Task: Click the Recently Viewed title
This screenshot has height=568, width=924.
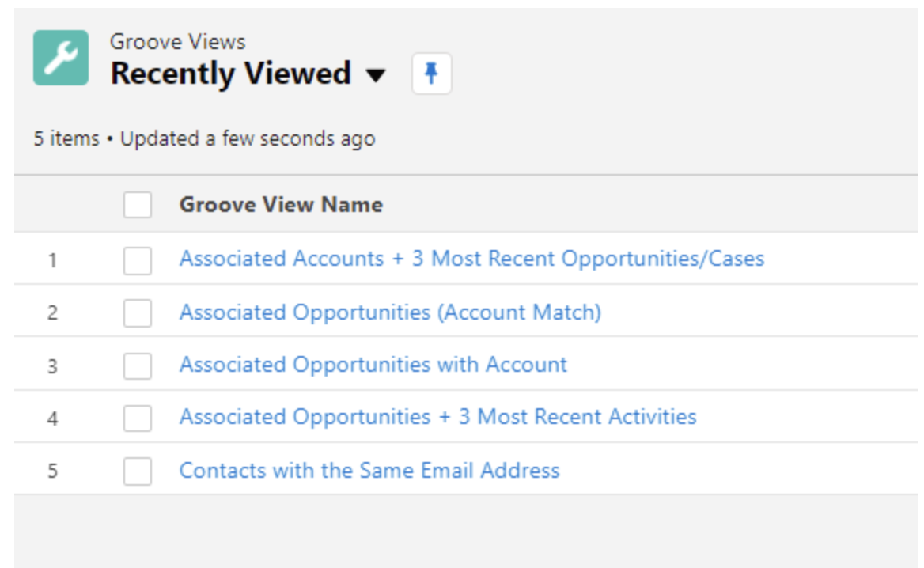Action: point(230,74)
